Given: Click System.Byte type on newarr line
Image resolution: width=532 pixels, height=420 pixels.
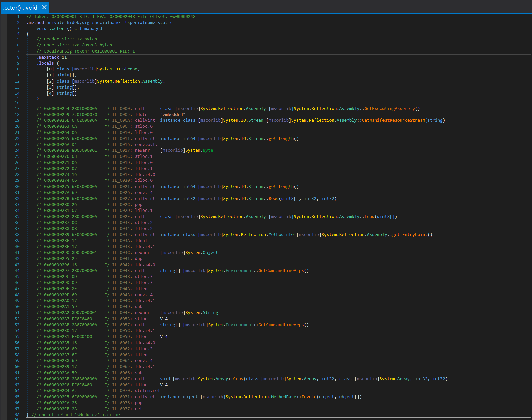Looking at the screenshot, I should point(199,150).
